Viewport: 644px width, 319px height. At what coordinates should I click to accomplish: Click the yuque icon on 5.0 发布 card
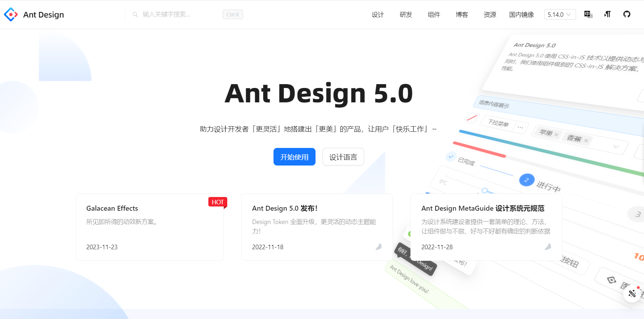coord(379,247)
